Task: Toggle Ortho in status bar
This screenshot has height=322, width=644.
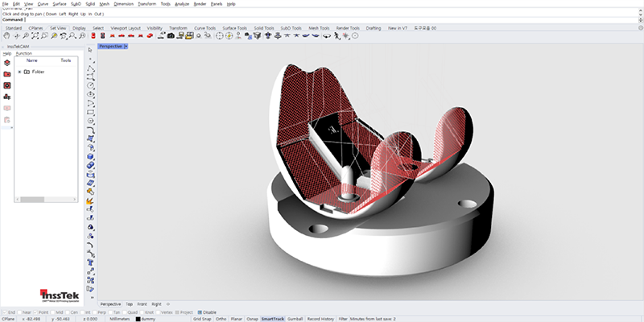Action: click(221, 319)
